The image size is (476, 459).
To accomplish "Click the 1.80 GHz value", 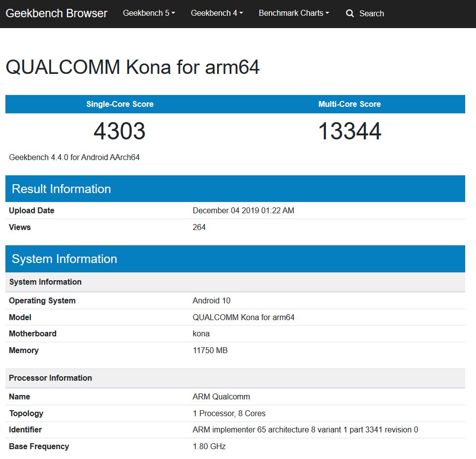I will 209,447.
